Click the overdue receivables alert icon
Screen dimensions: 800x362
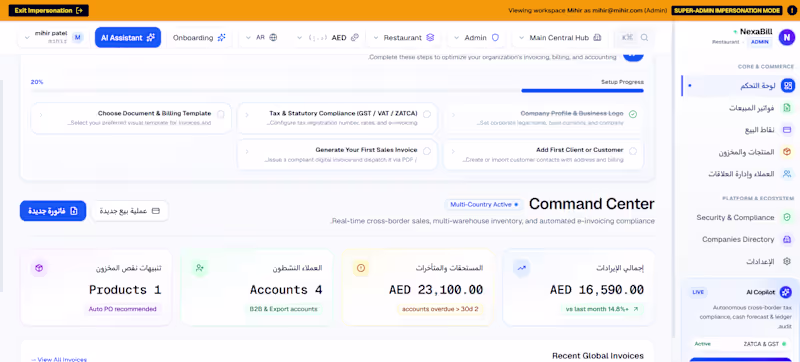pos(361,268)
